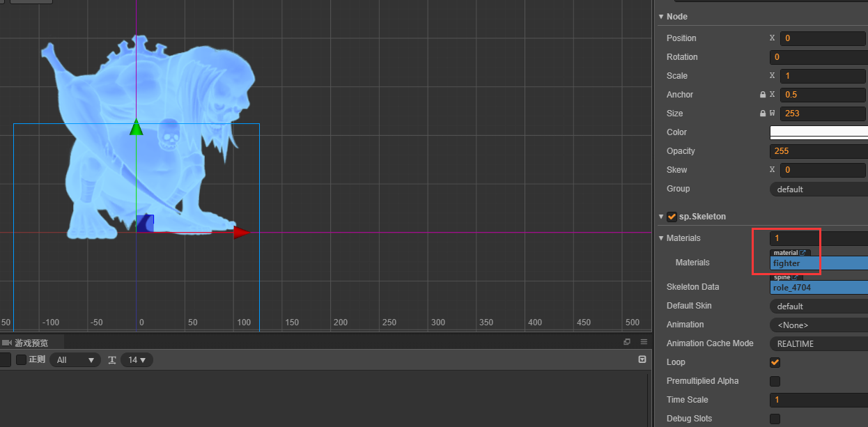Image resolution: width=868 pixels, height=427 pixels.
Task: Click the popout panel icon in console
Action: pos(627,342)
